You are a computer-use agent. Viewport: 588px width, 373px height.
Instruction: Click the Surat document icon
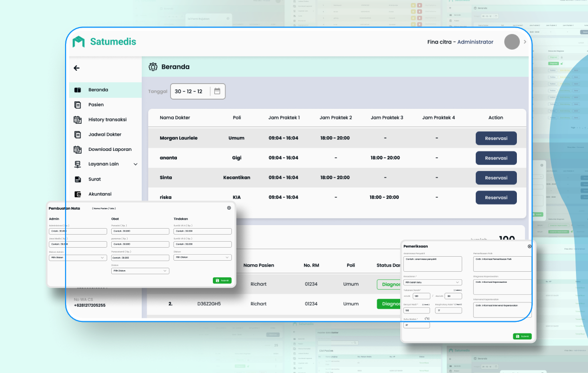(78, 179)
